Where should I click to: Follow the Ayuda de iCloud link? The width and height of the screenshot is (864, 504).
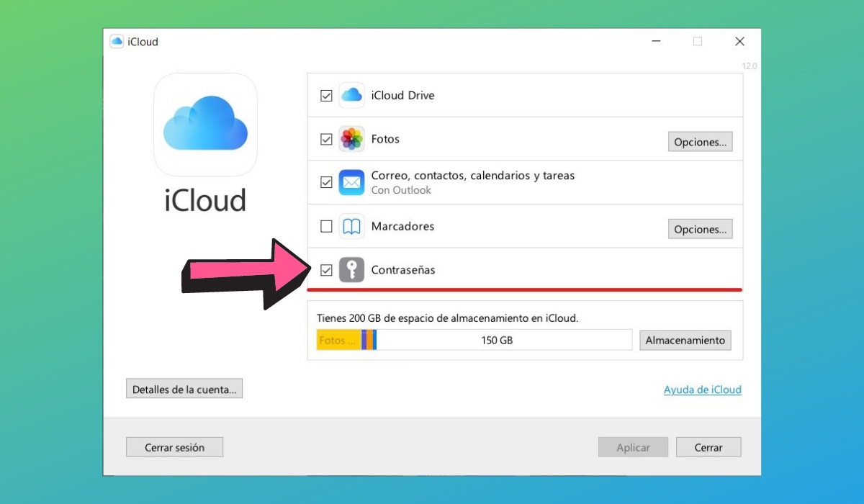coord(702,390)
